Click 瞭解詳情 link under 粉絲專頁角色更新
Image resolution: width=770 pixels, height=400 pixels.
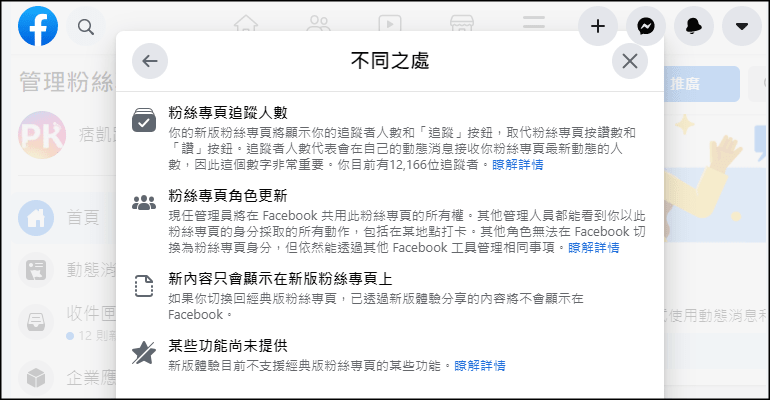pyautogui.click(x=594, y=247)
